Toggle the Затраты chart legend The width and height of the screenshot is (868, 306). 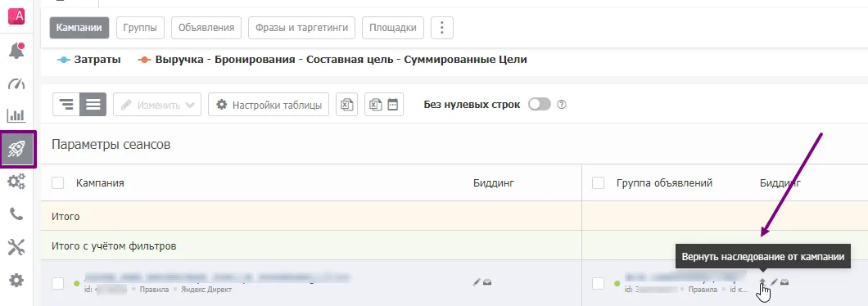point(89,60)
